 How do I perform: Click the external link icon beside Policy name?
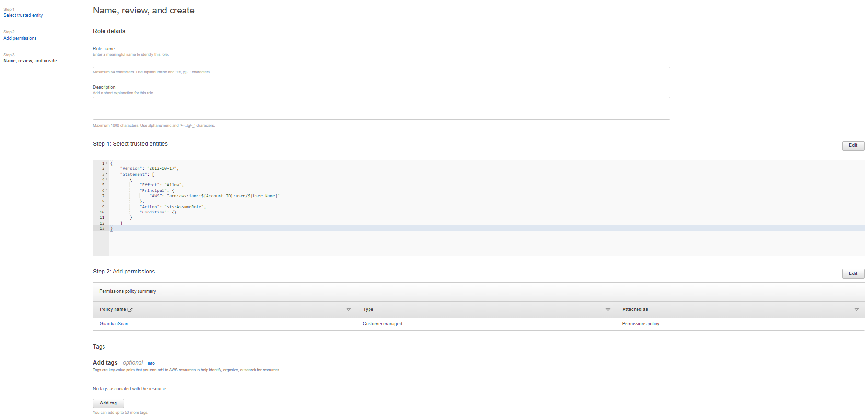(130, 310)
